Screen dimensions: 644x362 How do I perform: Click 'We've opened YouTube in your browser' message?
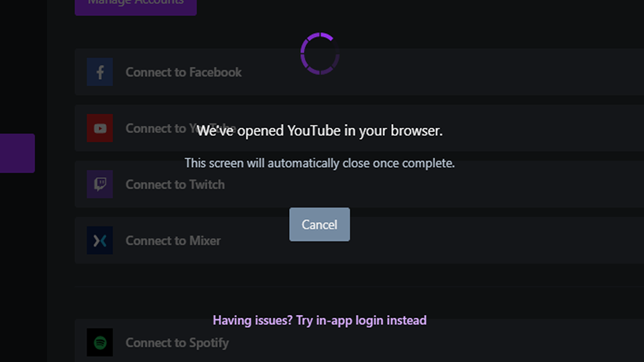click(x=319, y=131)
